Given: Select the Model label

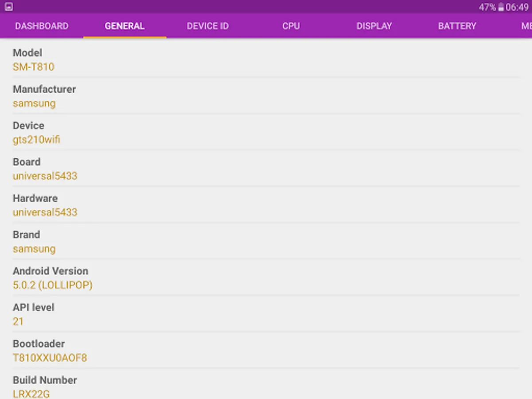Looking at the screenshot, I should (x=27, y=53).
